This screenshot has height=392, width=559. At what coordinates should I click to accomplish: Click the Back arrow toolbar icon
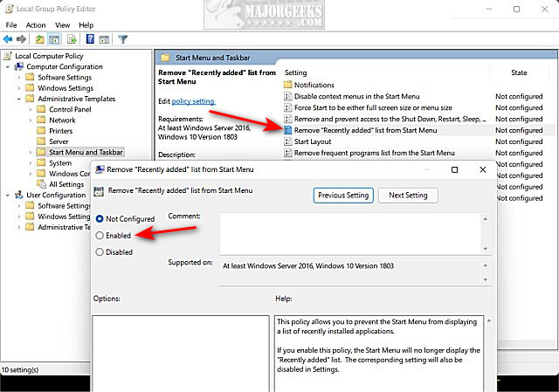click(x=8, y=39)
